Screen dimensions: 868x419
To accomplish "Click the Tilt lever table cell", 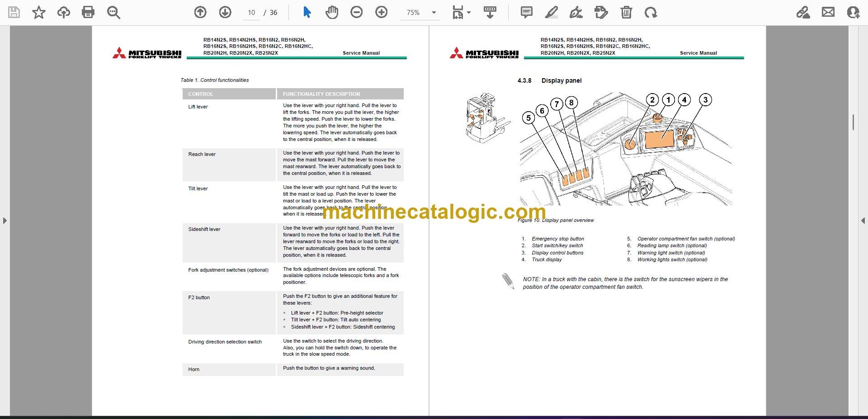I will (229, 201).
